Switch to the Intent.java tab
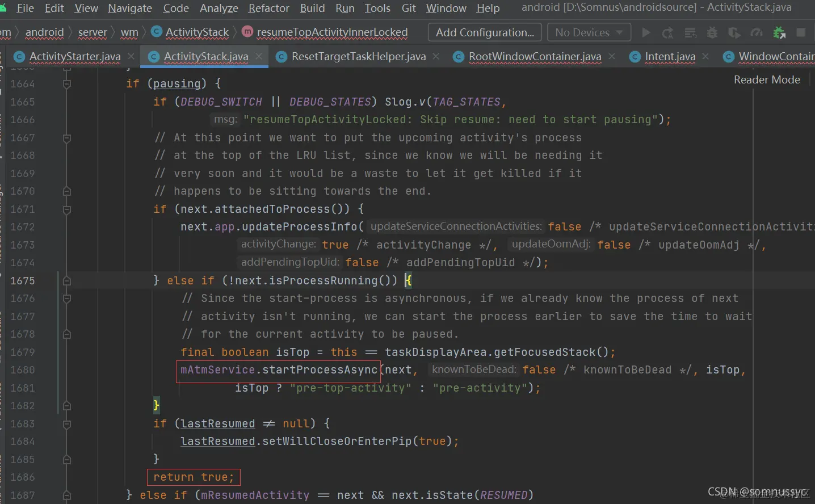 (x=670, y=56)
